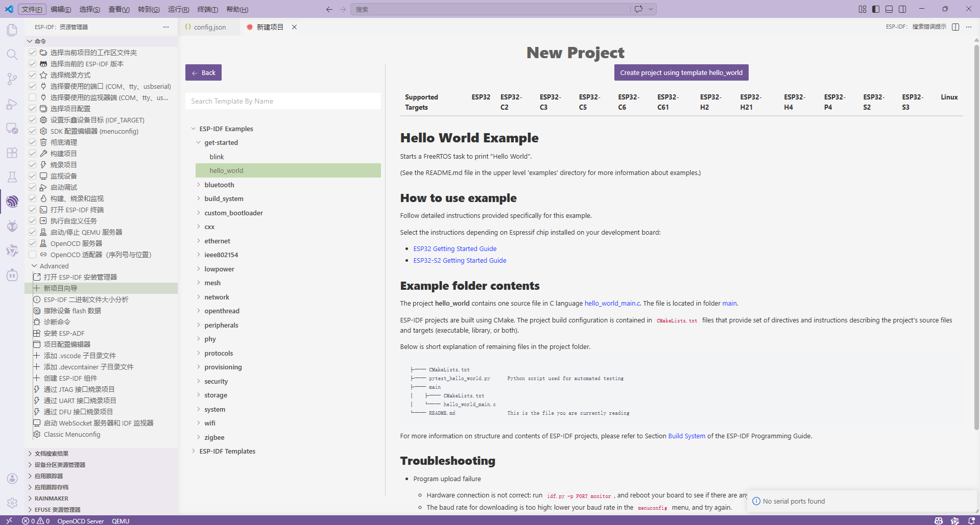The height and width of the screenshot is (525, 980).
Task: Open the Search view in activity bar
Action: pos(12,55)
